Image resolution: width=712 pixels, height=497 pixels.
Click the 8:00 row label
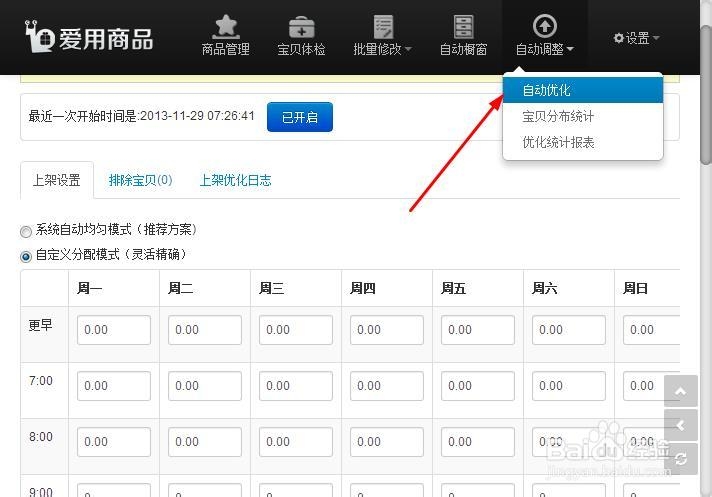[x=41, y=437]
